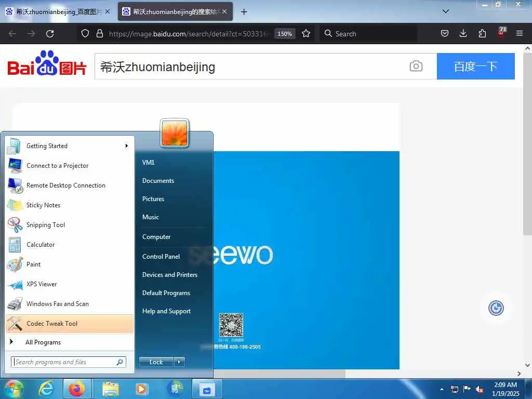This screenshot has height=399, width=532.
Task: Switch to Firefox in taskbar
Action: 77,389
